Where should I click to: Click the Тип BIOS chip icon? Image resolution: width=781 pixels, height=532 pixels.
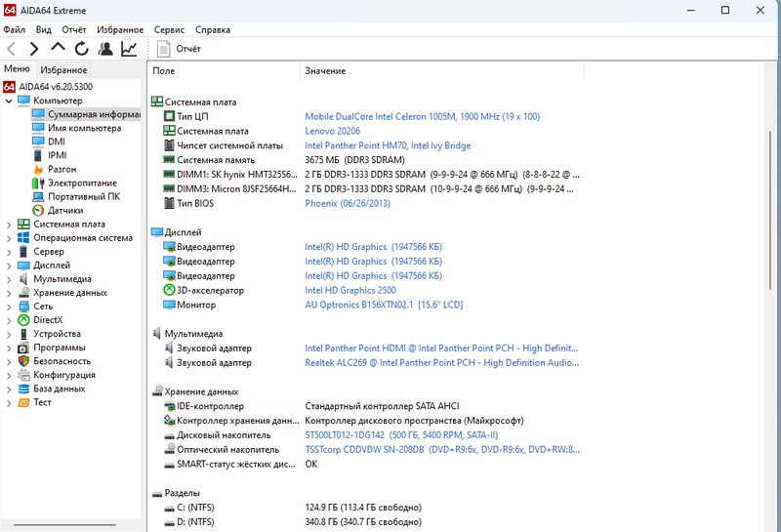169,203
